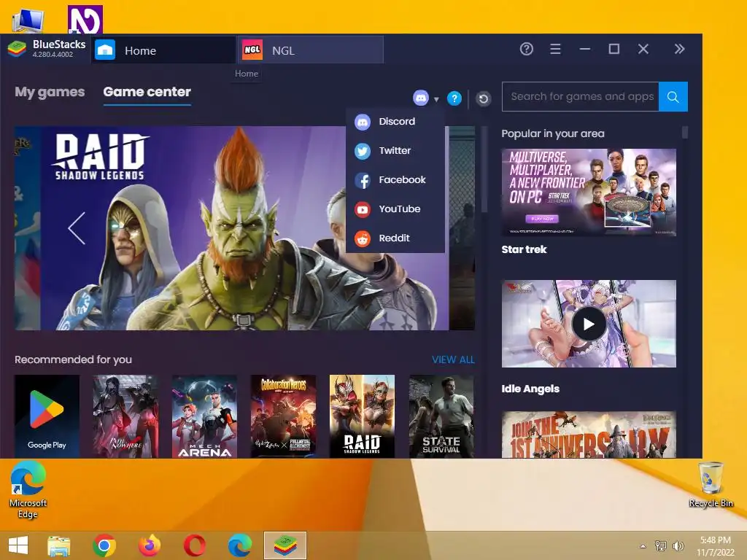Open YouTube from the social menu

395,209
